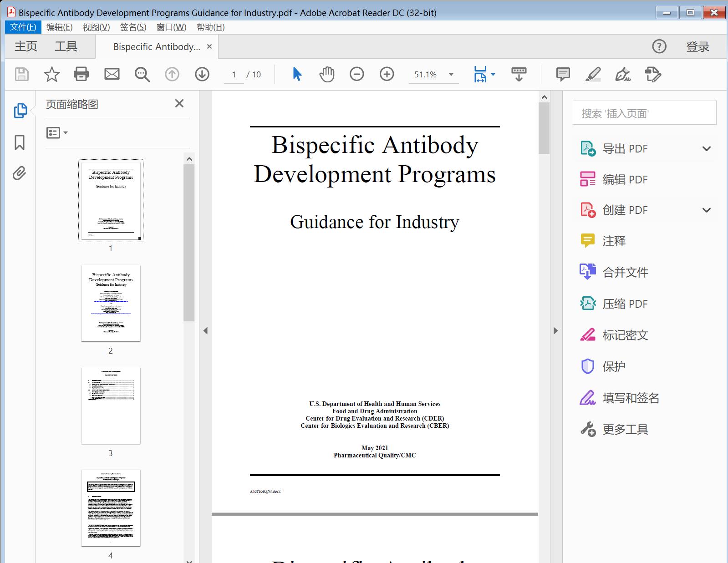Go to next page arrow
This screenshot has height=563, width=728.
click(x=202, y=74)
